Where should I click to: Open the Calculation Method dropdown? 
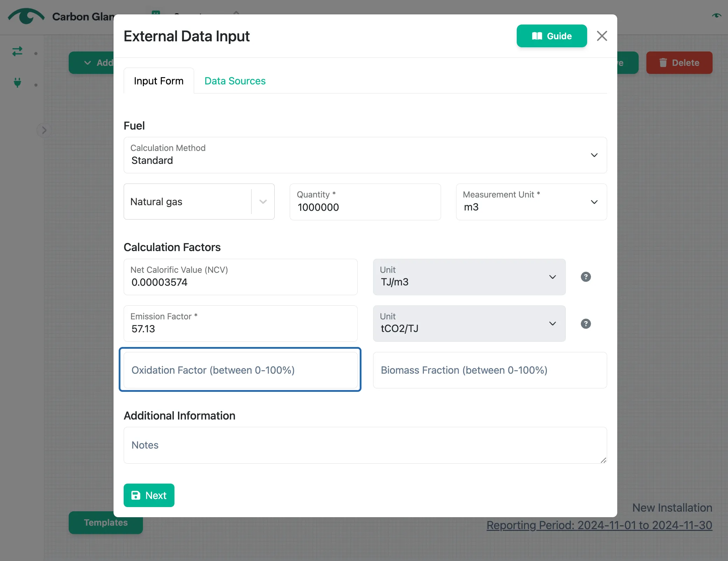tap(365, 155)
